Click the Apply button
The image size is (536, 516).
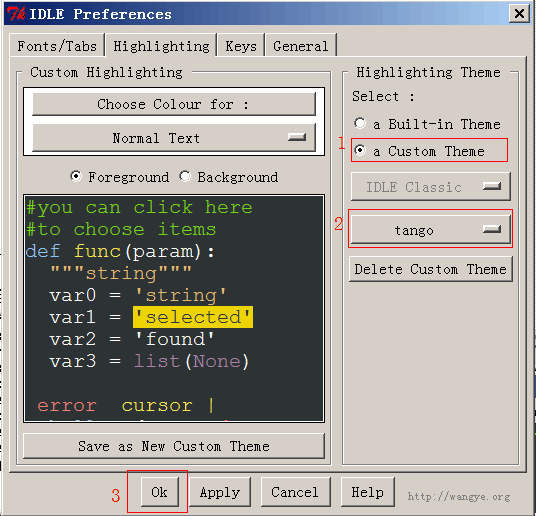220,492
